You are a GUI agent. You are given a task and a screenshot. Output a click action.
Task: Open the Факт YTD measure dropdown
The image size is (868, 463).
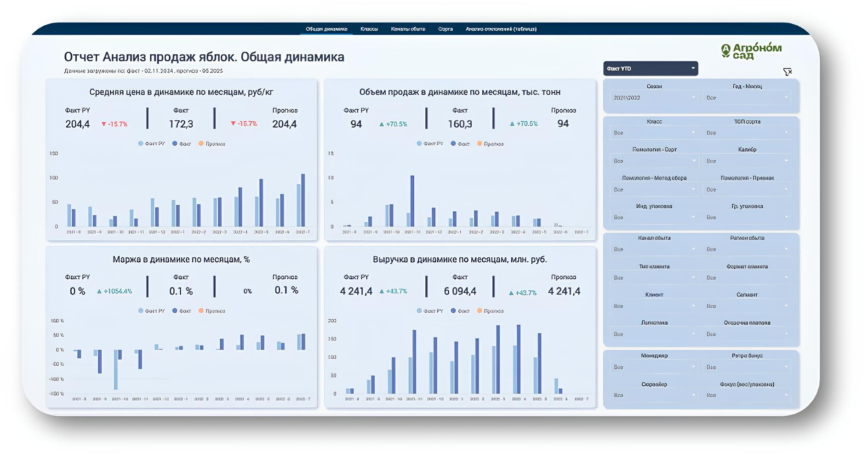pyautogui.click(x=651, y=68)
